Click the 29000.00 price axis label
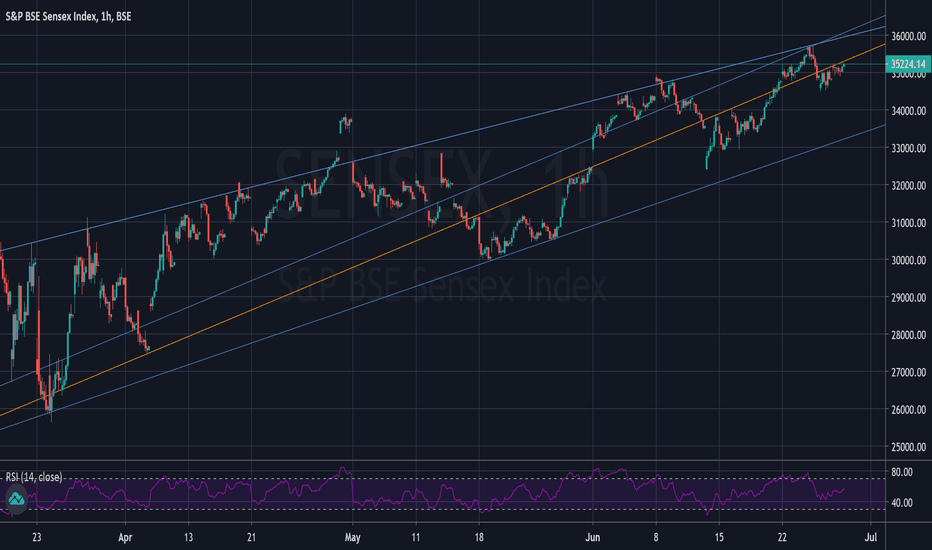 click(908, 297)
